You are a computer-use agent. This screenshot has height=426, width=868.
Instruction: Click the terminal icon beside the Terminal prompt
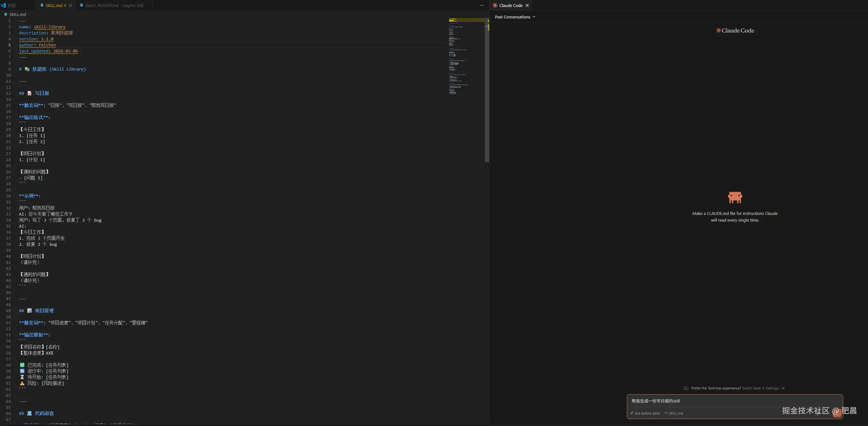(x=686, y=388)
